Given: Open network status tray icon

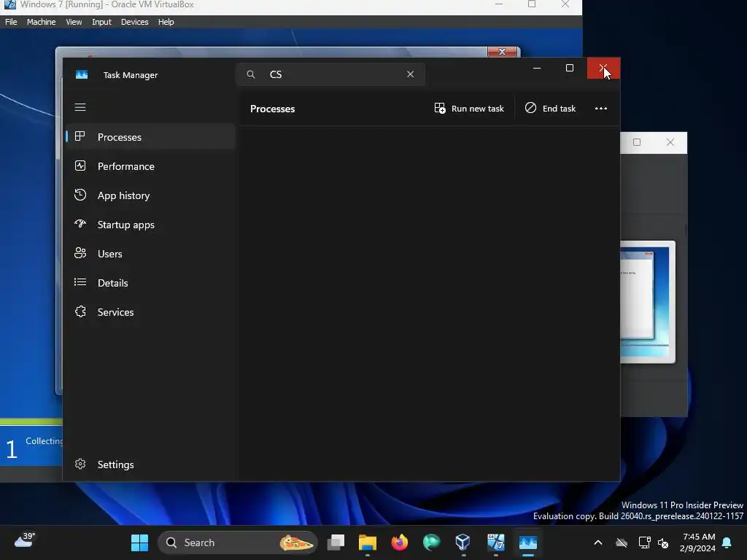Looking at the screenshot, I should (x=644, y=542).
